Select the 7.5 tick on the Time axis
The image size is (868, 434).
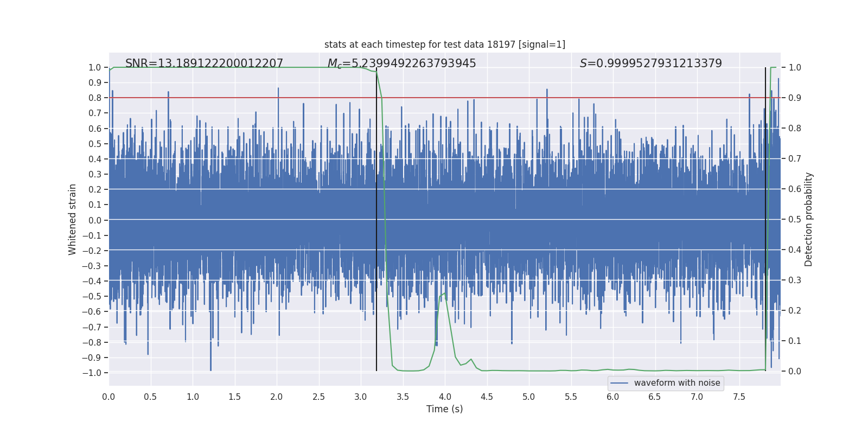click(739, 397)
